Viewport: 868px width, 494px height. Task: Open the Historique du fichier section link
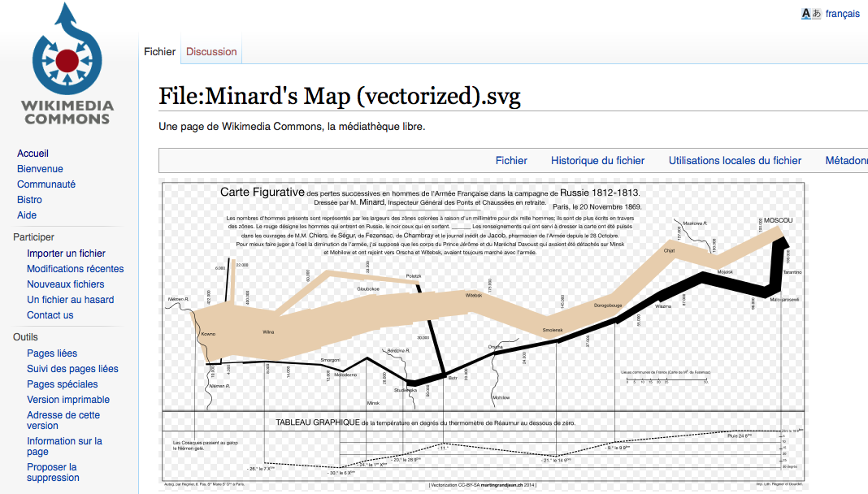click(x=597, y=160)
